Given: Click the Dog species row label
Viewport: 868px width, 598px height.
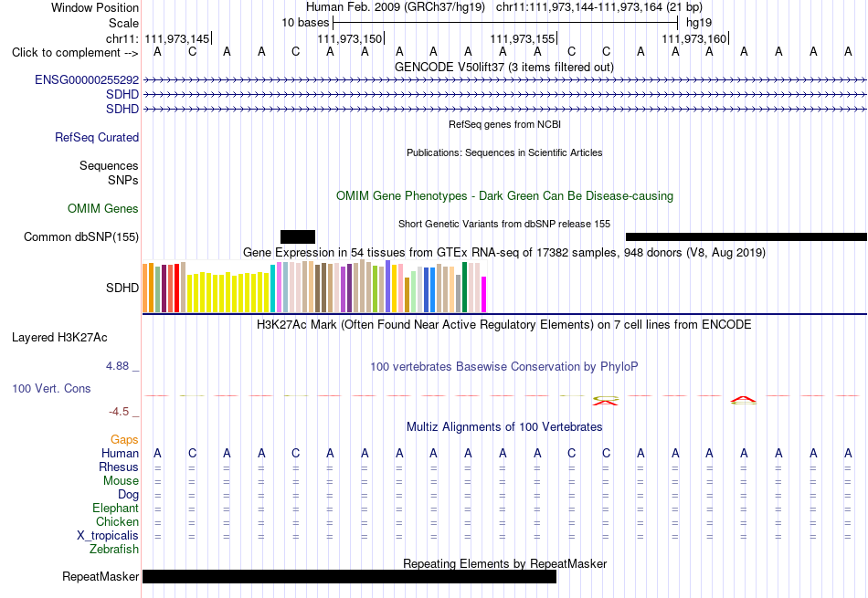Looking at the screenshot, I should click(x=128, y=495).
